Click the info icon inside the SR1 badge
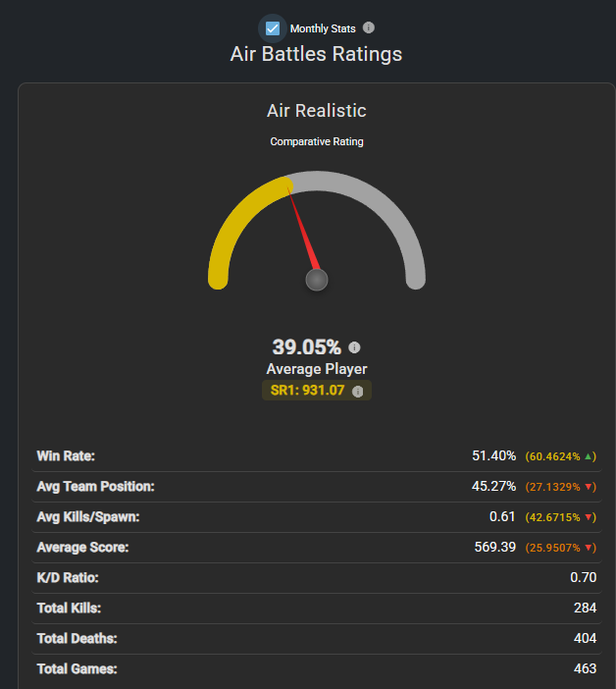 (358, 392)
